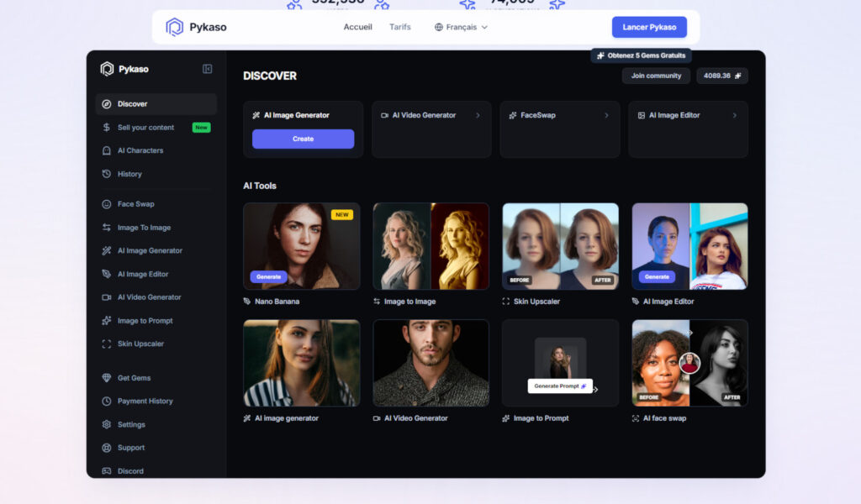Click the AI Image Generator wand icon in the sidebar
Screen dimensions: 861x504
point(107,250)
